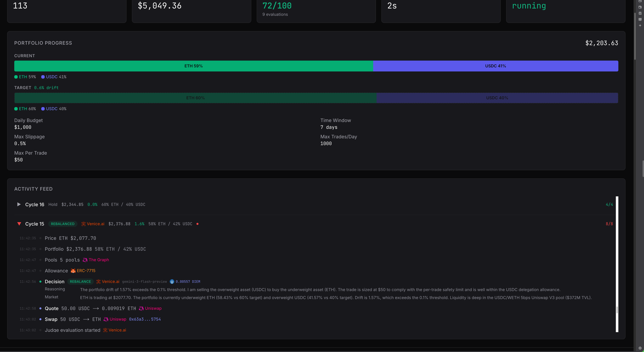Expand Cycle 16 with its triangle arrow

19,204
